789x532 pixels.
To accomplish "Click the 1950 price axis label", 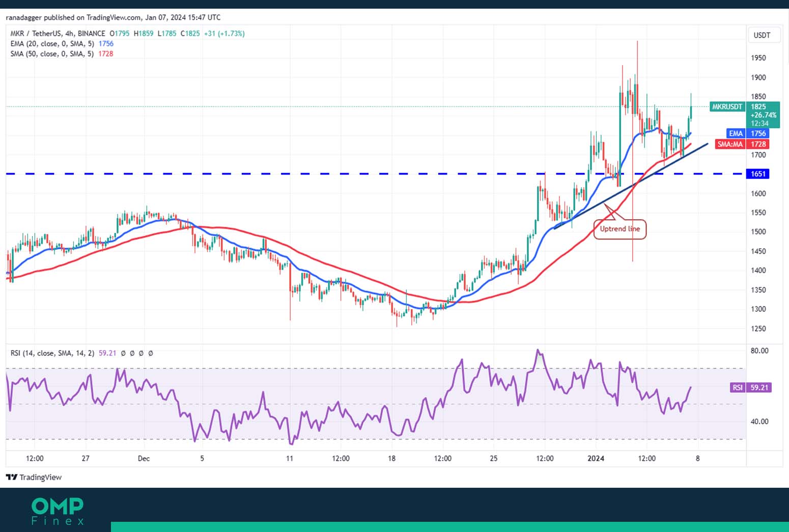I will click(758, 58).
